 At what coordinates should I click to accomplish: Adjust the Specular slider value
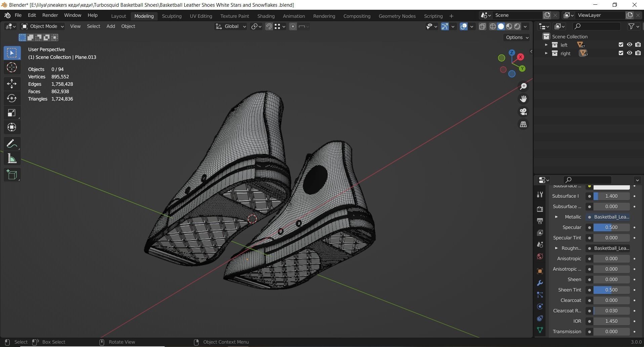tap(611, 227)
